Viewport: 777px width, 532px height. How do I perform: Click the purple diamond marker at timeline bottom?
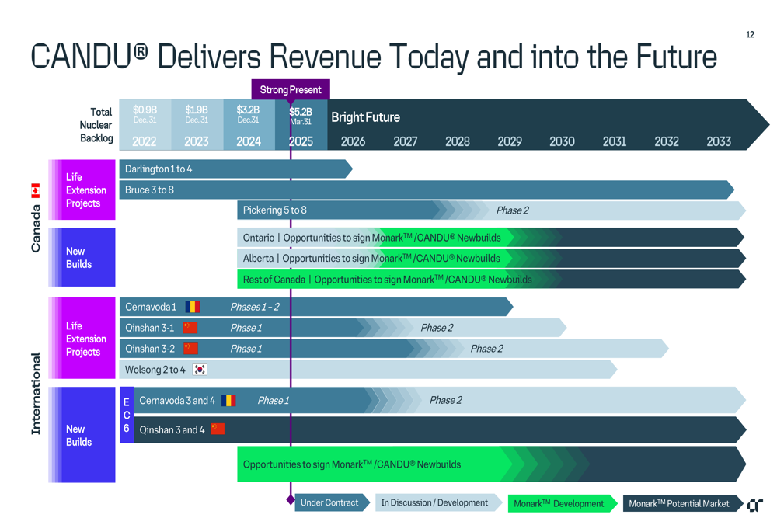[291, 500]
